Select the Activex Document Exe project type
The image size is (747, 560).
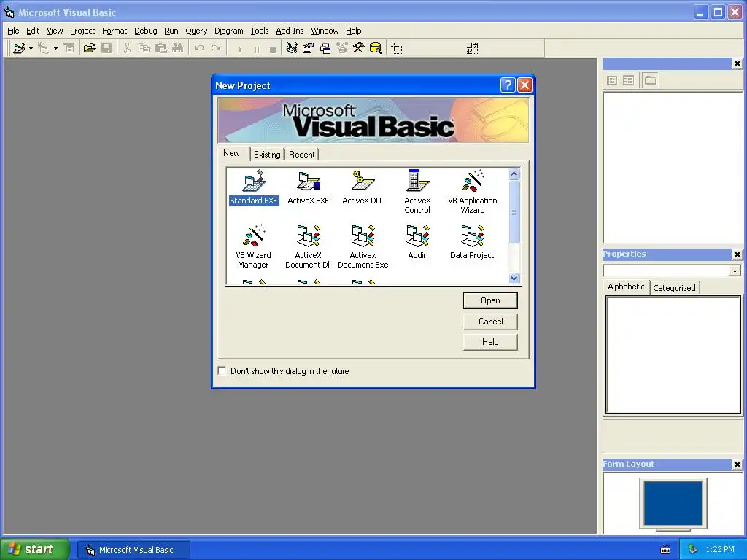click(363, 246)
